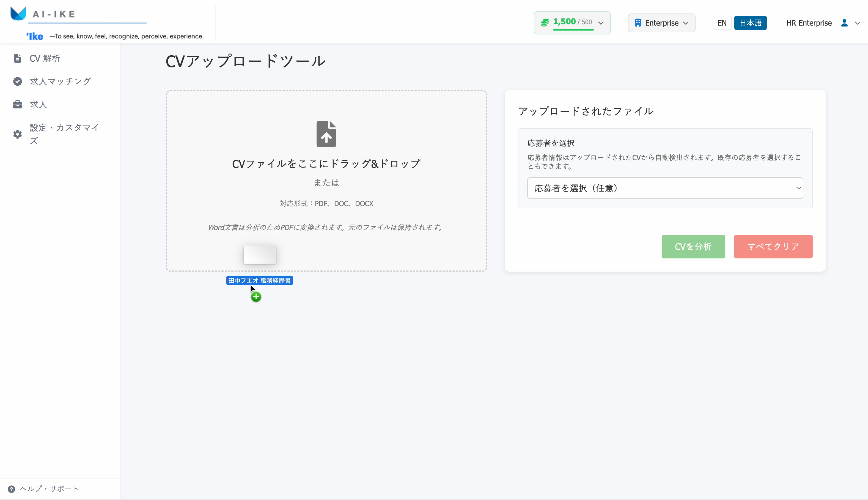Expand the 1,500 / 500 credits dropdown
Viewport: 868px width, 500px height.
pos(601,23)
